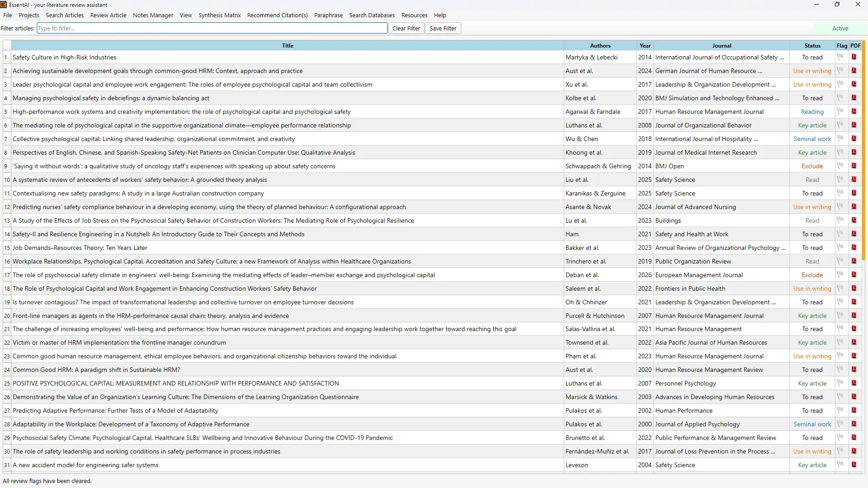This screenshot has height=488, width=868.
Task: Flag the Liu et al. systematic review
Action: (x=840, y=180)
